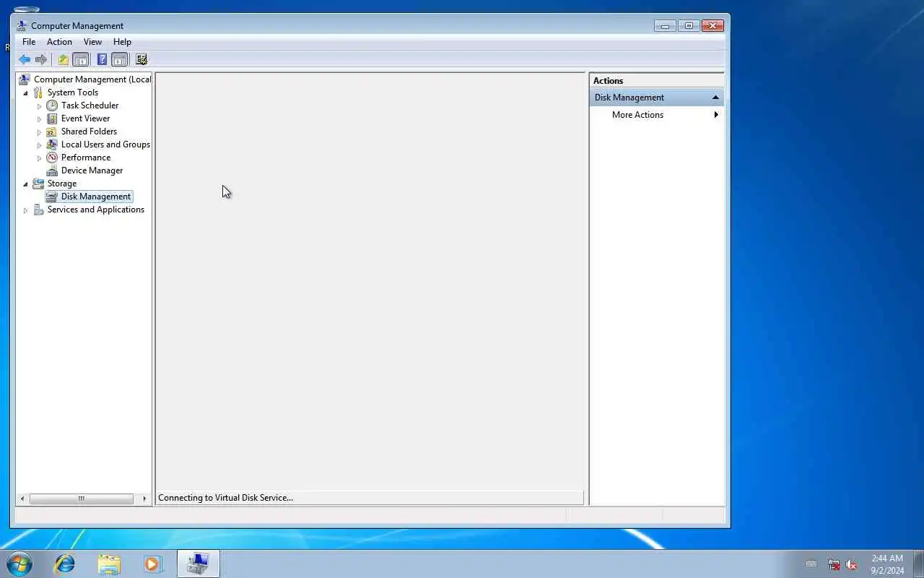Click the Up One Level folder icon
This screenshot has width=924, height=578.
64,59
